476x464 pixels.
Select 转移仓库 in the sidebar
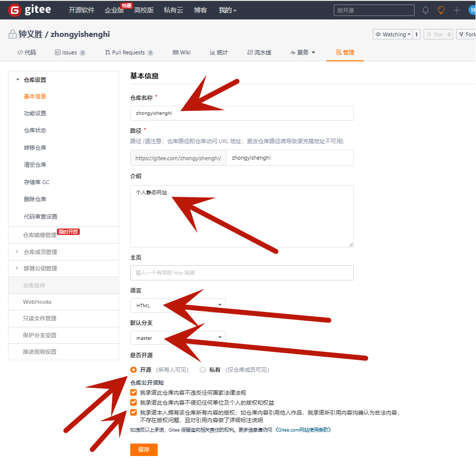35,148
